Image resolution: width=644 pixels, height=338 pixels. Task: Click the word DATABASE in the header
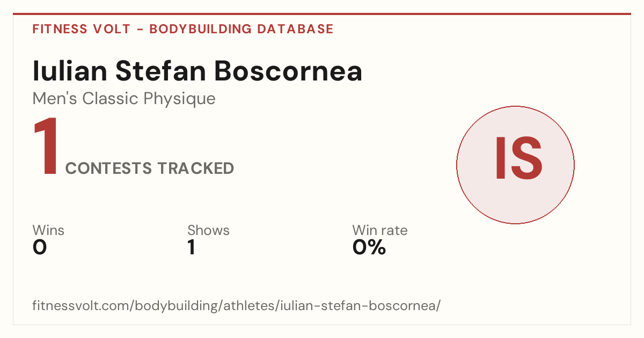pos(295,29)
